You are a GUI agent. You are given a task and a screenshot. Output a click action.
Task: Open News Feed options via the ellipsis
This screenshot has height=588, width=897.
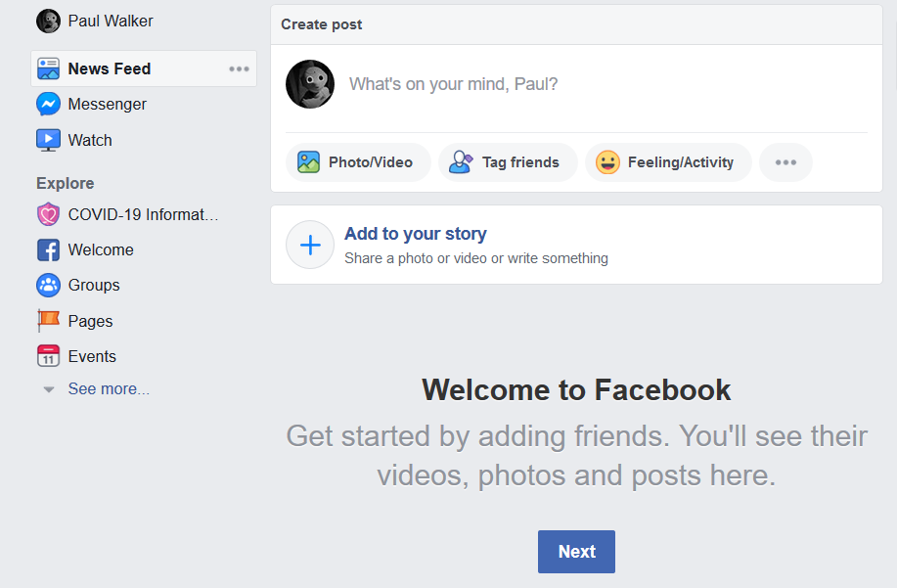click(238, 68)
